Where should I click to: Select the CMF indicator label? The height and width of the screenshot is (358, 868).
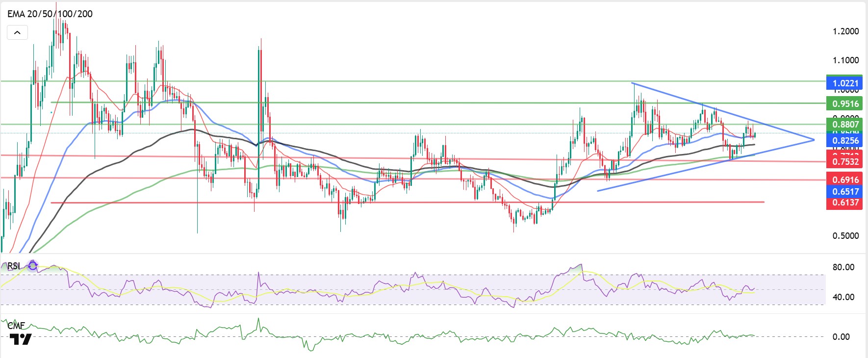tap(16, 326)
